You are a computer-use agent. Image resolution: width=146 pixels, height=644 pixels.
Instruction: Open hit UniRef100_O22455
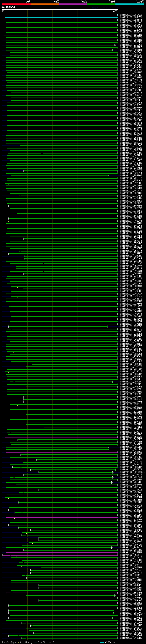pos(131,27)
